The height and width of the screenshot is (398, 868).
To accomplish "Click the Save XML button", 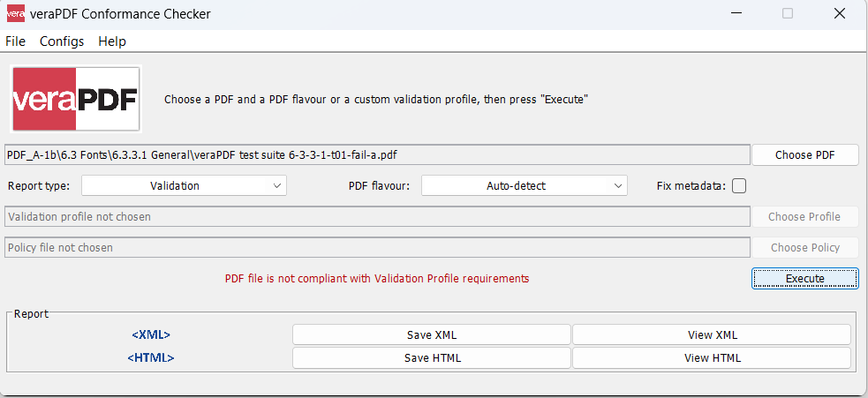I will 432,334.
